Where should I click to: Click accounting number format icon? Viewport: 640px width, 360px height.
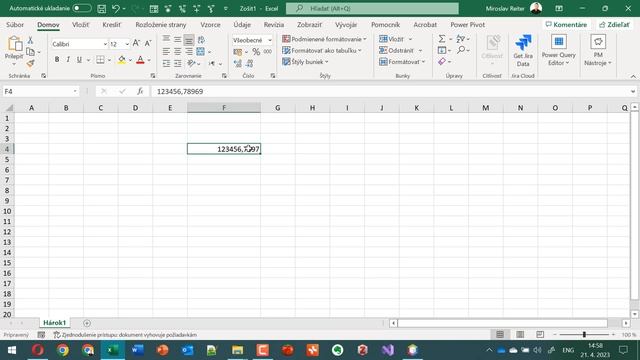pos(238,52)
